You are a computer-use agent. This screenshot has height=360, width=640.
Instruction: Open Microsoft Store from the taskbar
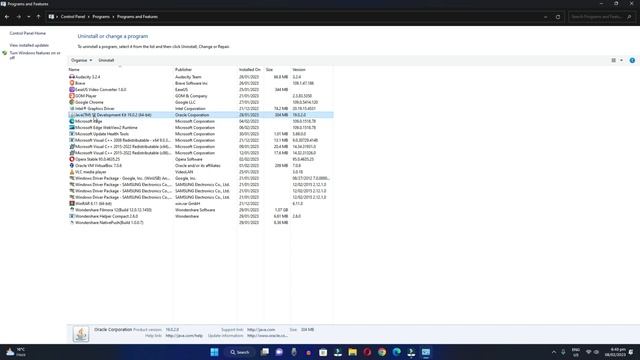(323, 352)
